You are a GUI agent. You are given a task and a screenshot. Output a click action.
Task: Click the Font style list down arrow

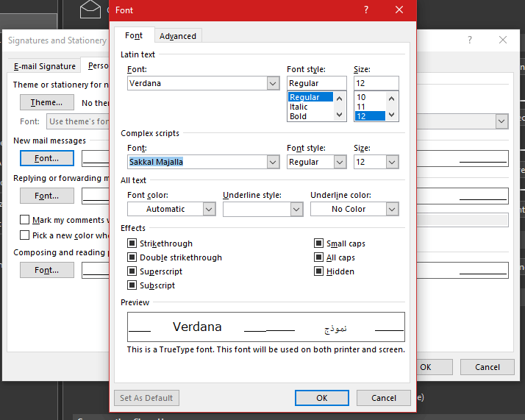[339, 115]
